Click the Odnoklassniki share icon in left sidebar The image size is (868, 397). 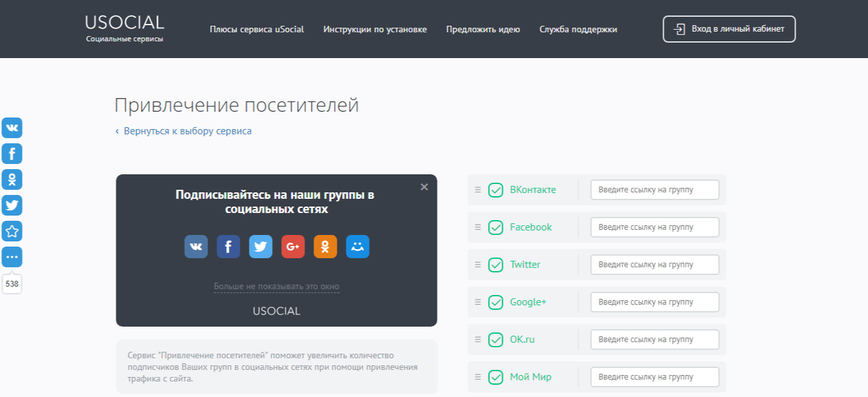(x=12, y=179)
